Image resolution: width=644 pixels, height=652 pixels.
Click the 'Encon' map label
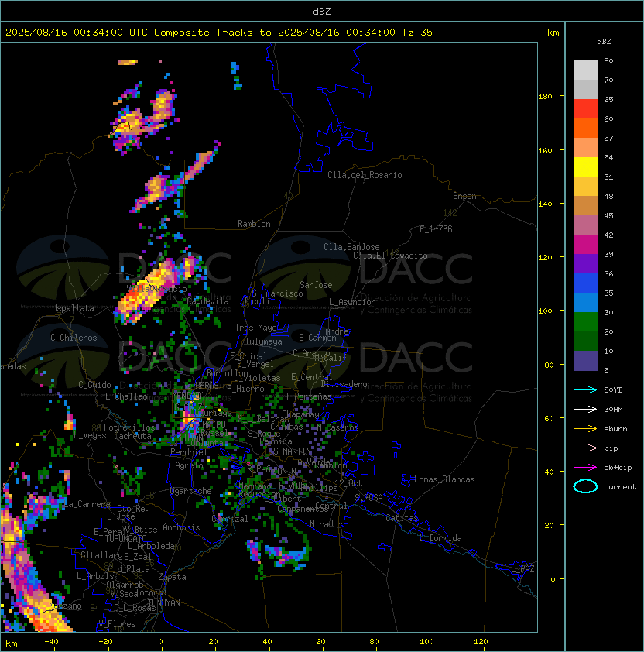click(464, 196)
